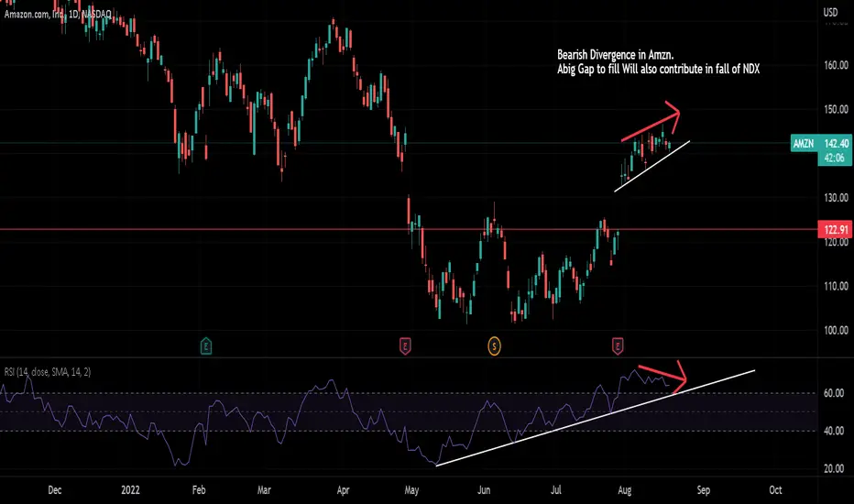The image size is (854, 504).
Task: Click the Aug label on time axis
Action: (625, 490)
